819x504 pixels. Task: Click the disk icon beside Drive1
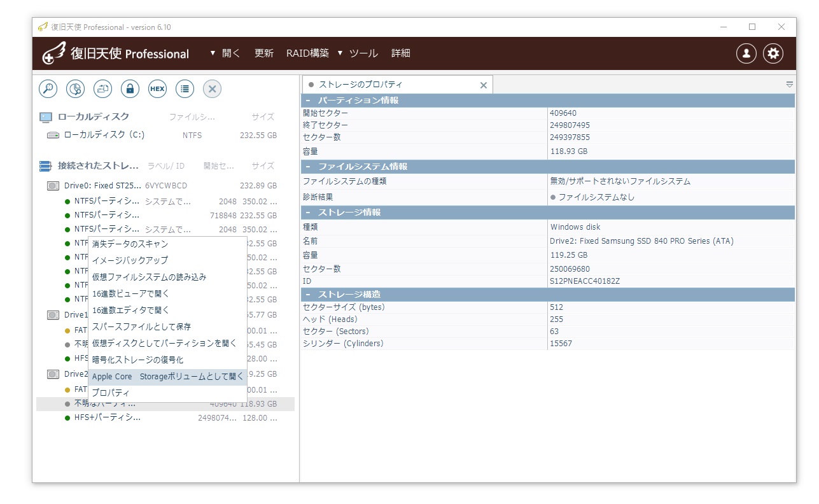(53, 315)
